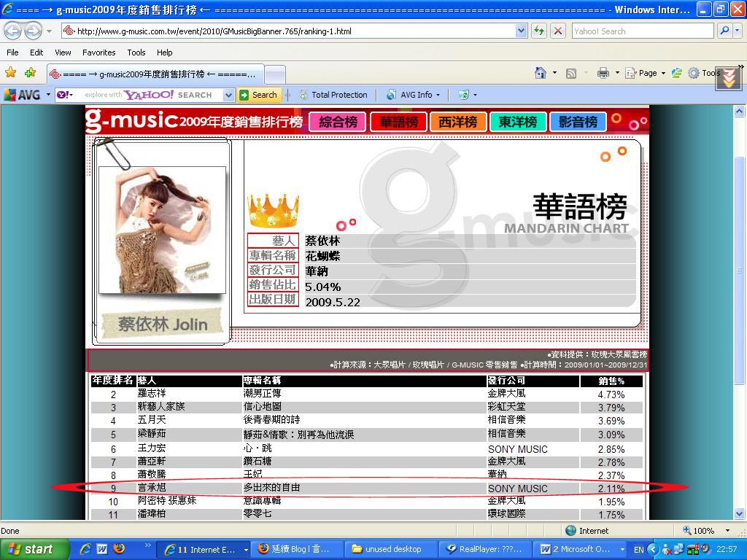Viewport: 747px width, 560px height.
Task: Open Page menu dropdown
Action: coord(645,73)
